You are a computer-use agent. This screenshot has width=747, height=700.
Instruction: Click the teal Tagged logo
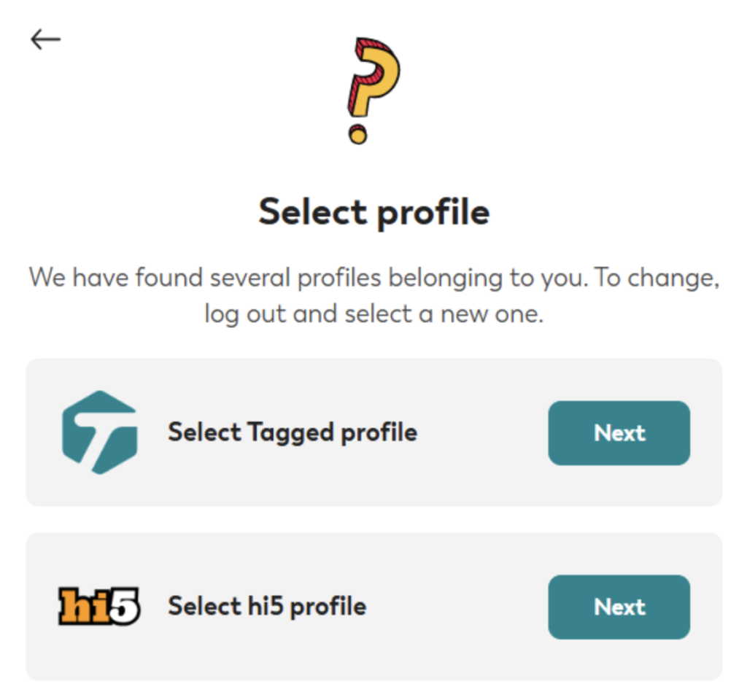[x=99, y=432]
